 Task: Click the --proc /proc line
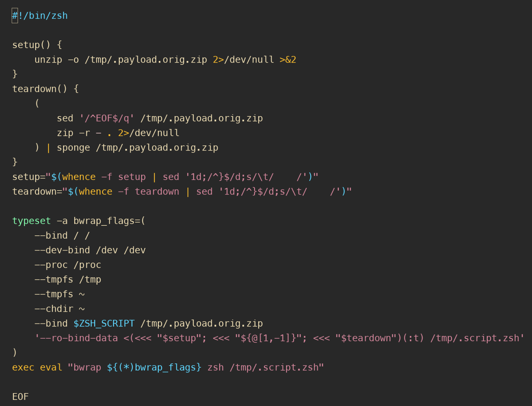[x=67, y=265]
